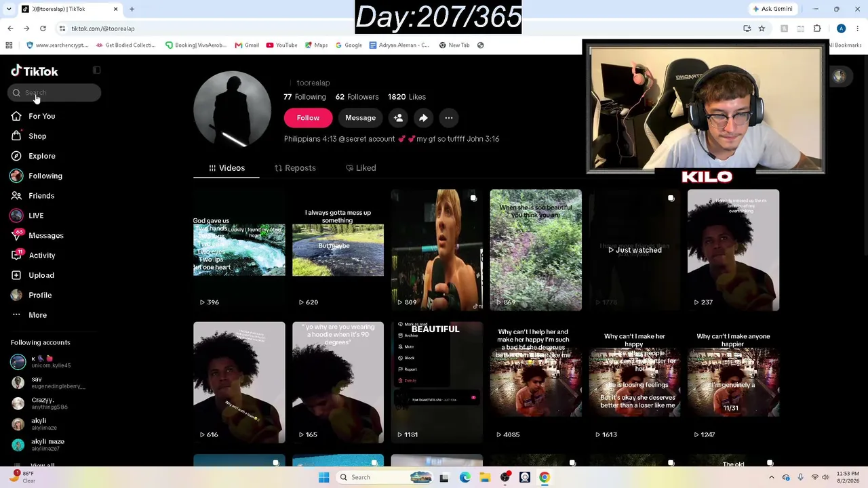Switch to the Reposts tab

(x=295, y=168)
